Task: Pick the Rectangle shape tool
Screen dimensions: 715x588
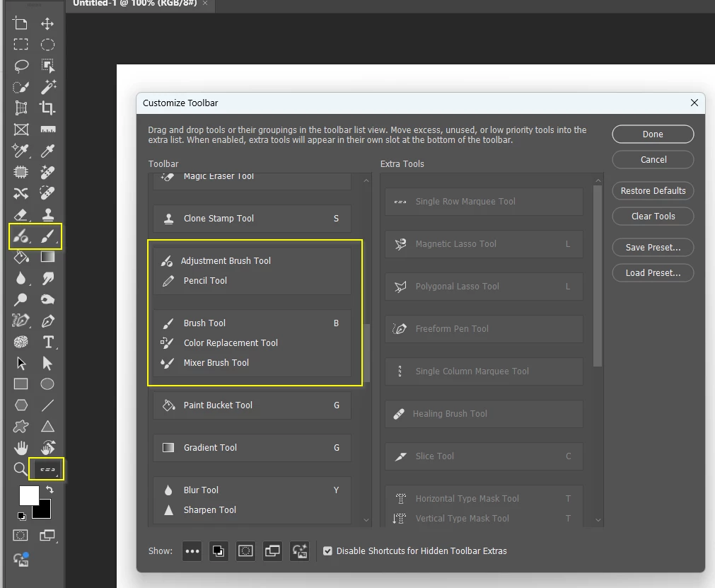Action: [21, 384]
